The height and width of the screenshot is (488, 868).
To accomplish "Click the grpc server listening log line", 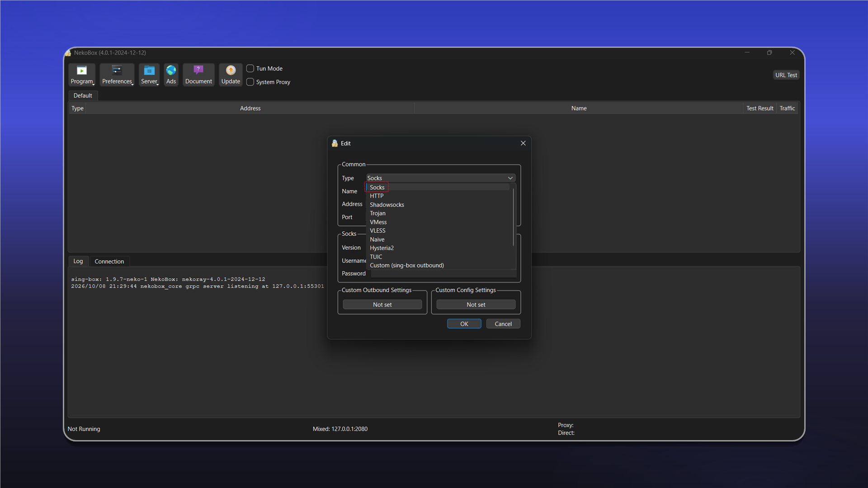I will [x=198, y=286].
